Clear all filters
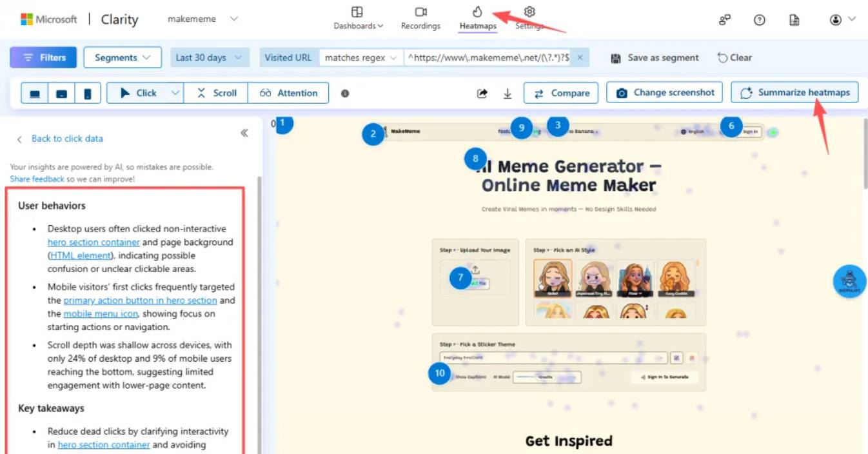The height and width of the screenshot is (454, 868). (735, 57)
